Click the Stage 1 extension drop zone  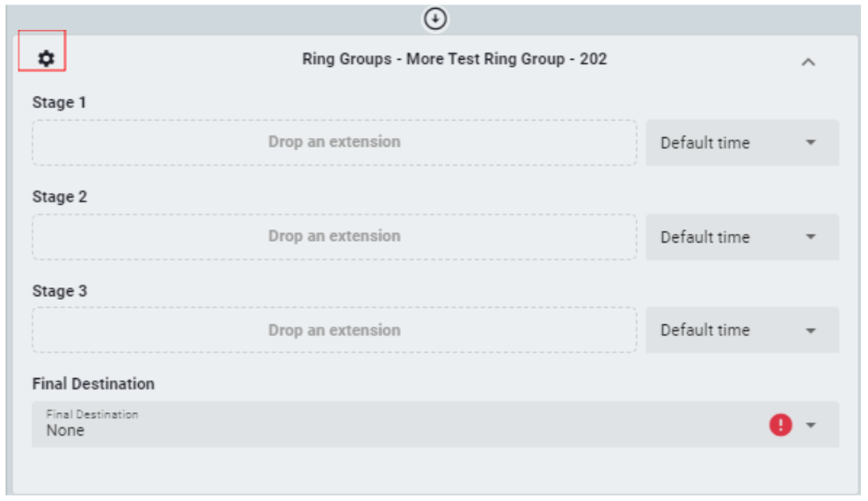(334, 142)
